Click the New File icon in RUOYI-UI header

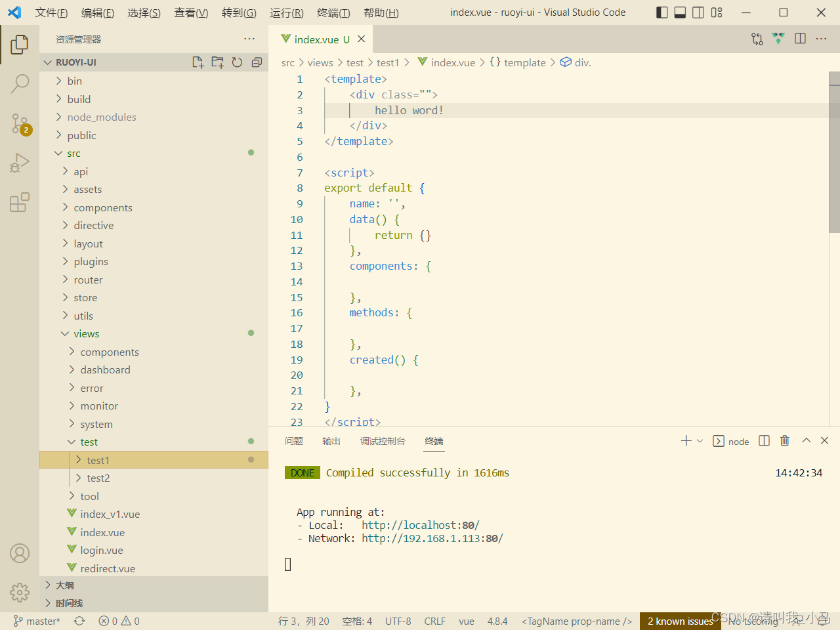(198, 62)
